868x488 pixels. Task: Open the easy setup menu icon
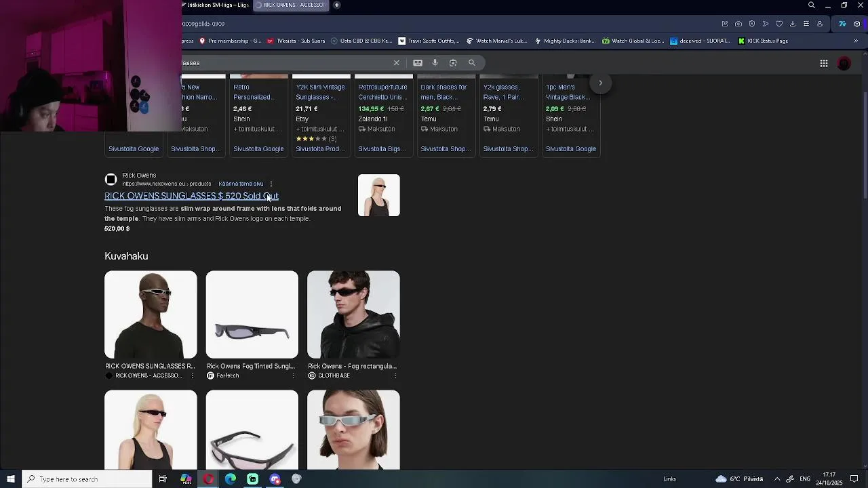[806, 24]
